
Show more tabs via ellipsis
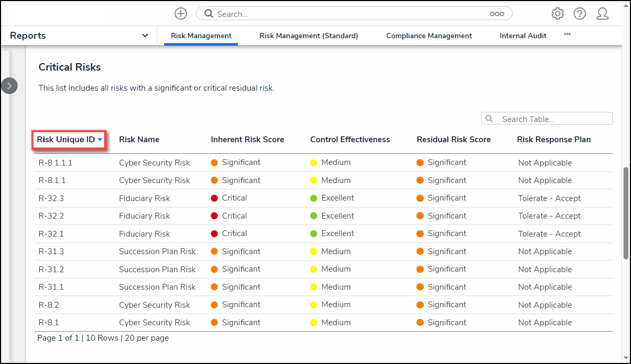click(567, 34)
